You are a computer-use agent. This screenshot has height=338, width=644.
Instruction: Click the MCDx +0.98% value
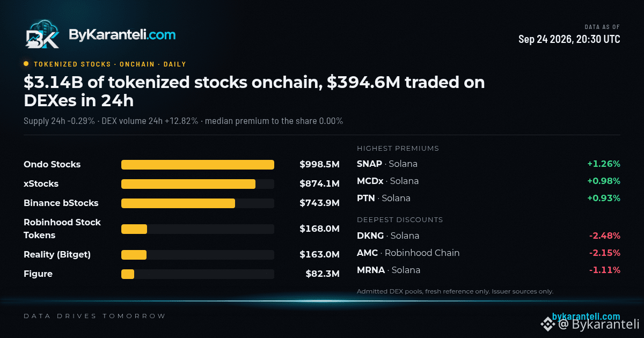pos(603,181)
